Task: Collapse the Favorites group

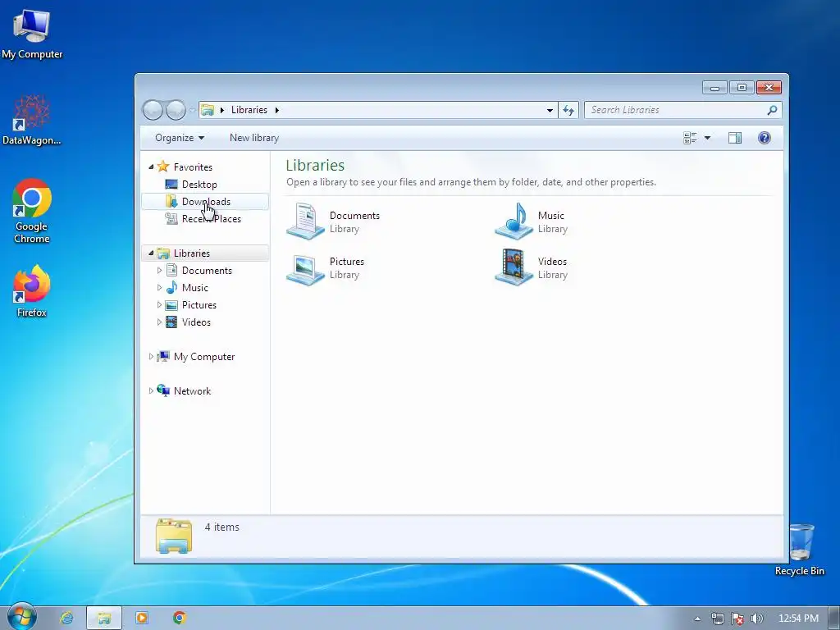Action: 151,167
